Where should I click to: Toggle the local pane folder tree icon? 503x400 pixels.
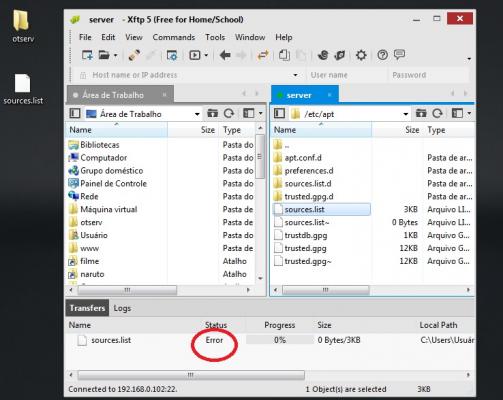(x=75, y=113)
